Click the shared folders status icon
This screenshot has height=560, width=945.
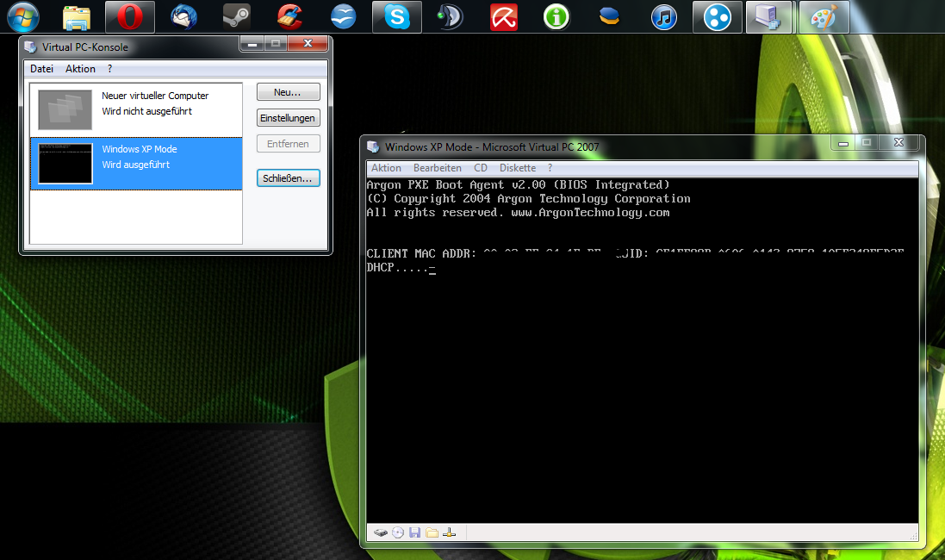coord(432,532)
